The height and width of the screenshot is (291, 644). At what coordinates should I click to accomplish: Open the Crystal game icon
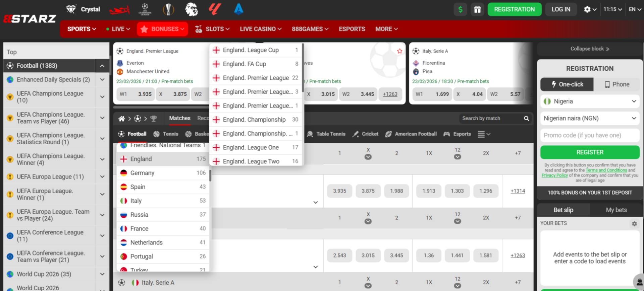tap(83, 9)
